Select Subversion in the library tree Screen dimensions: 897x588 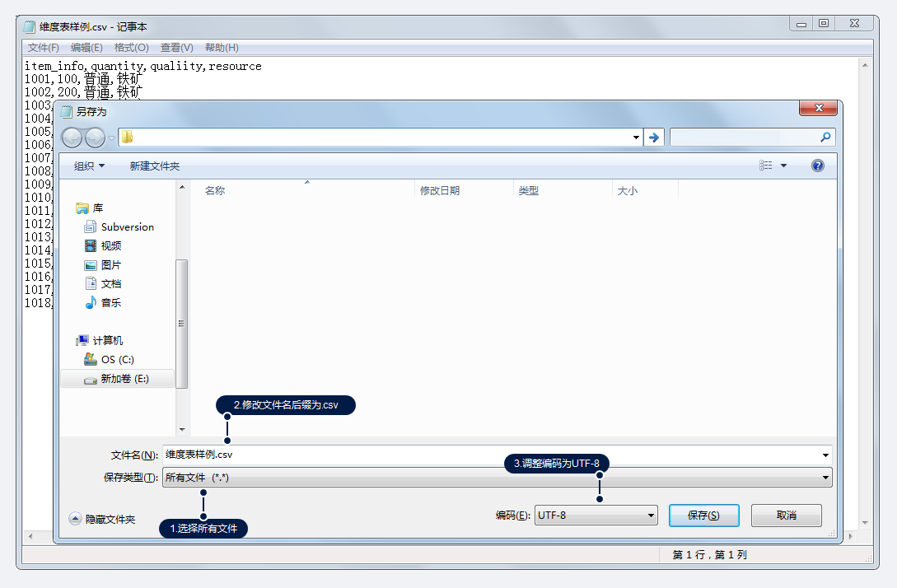click(x=127, y=227)
